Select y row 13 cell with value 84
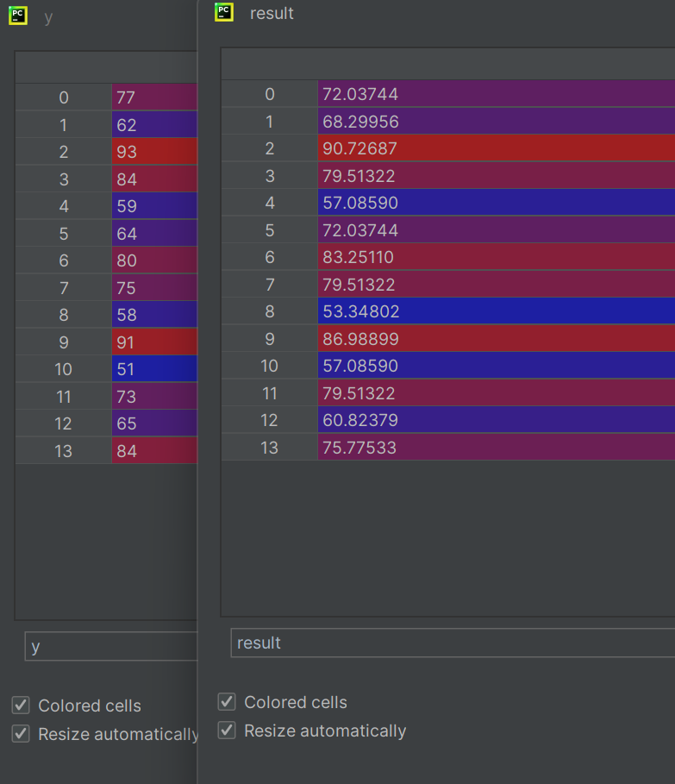The width and height of the screenshot is (675, 784). coord(155,451)
